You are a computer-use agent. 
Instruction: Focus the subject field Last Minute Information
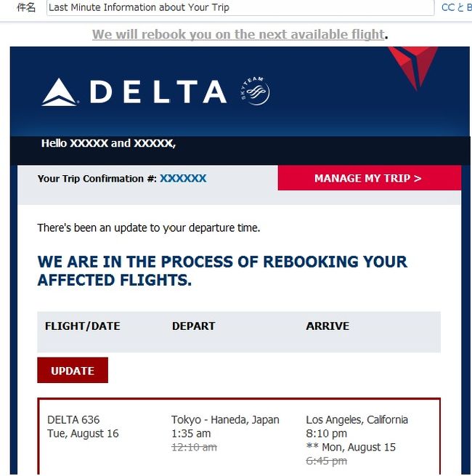point(240,7)
